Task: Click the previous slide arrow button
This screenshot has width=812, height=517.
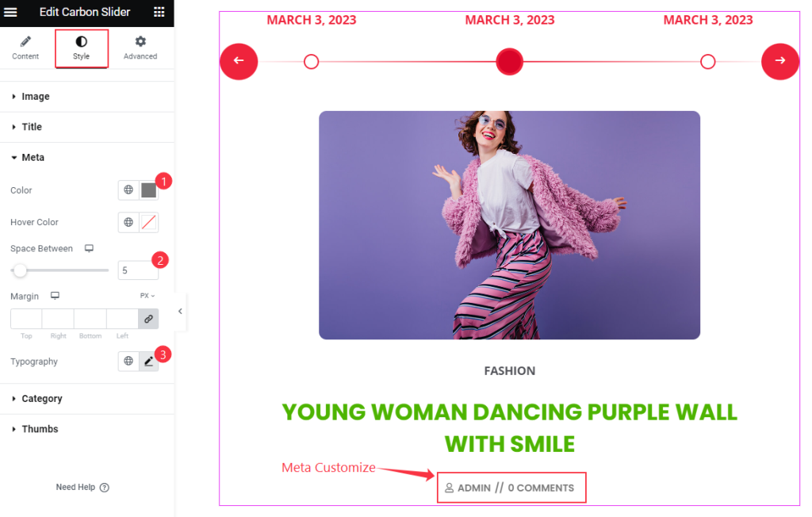Action: coord(239,61)
